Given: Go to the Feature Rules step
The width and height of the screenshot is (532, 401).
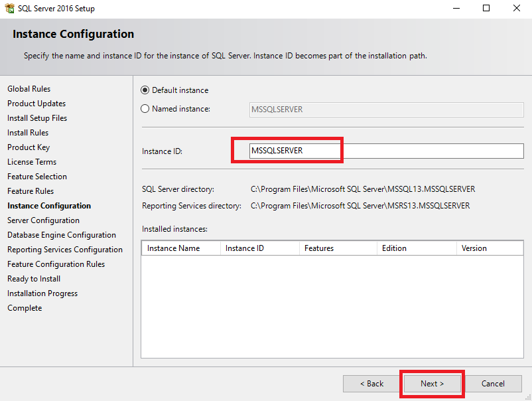Looking at the screenshot, I should click(x=31, y=191).
